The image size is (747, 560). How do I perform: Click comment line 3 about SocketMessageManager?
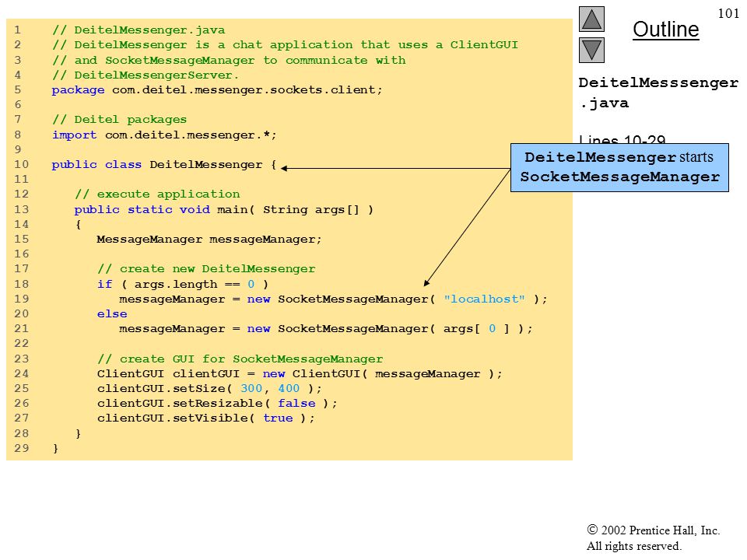tap(229, 60)
